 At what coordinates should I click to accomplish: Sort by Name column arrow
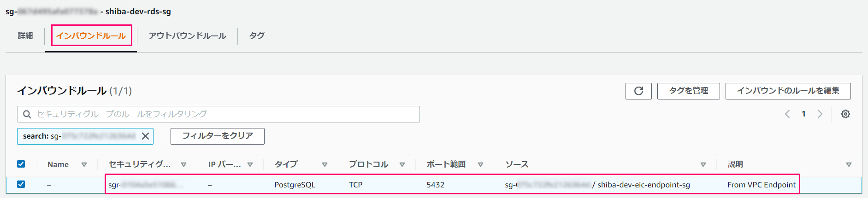click(x=84, y=164)
